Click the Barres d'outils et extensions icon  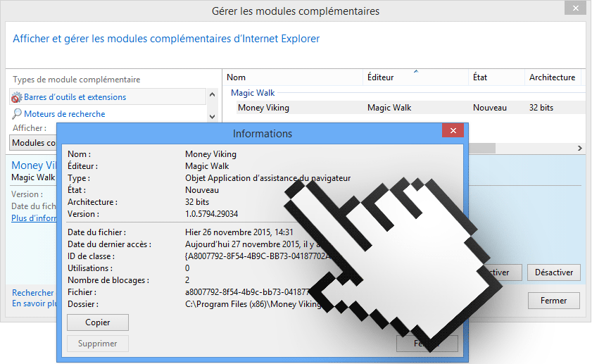(17, 97)
